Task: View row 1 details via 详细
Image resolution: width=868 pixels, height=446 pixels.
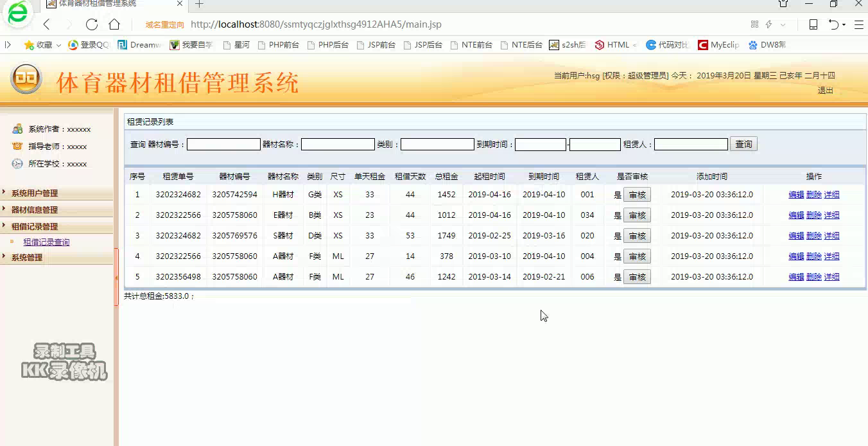Action: (832, 195)
